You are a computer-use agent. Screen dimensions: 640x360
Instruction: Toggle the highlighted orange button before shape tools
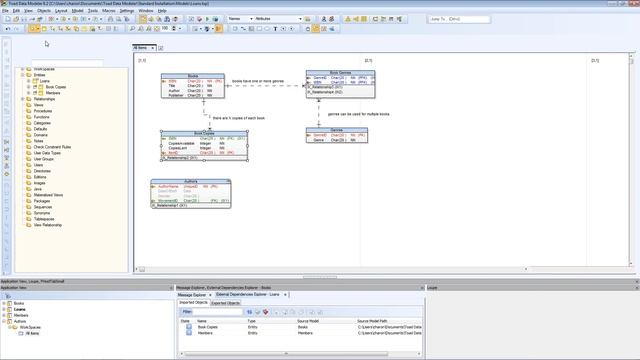coord(219,29)
